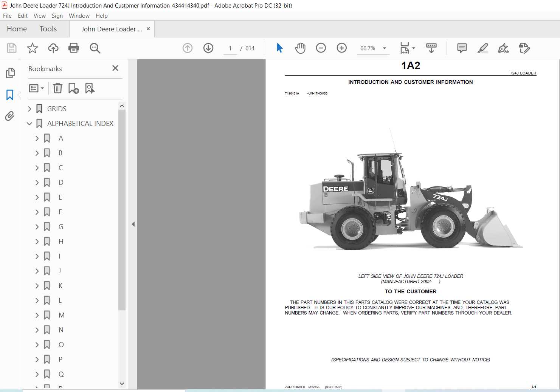The width and height of the screenshot is (560, 392).
Task: Click bookmarks scrollbar up arrow
Action: (122, 105)
